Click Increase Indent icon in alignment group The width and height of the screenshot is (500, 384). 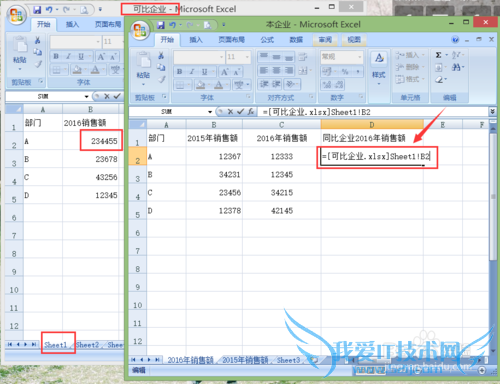click(x=276, y=84)
